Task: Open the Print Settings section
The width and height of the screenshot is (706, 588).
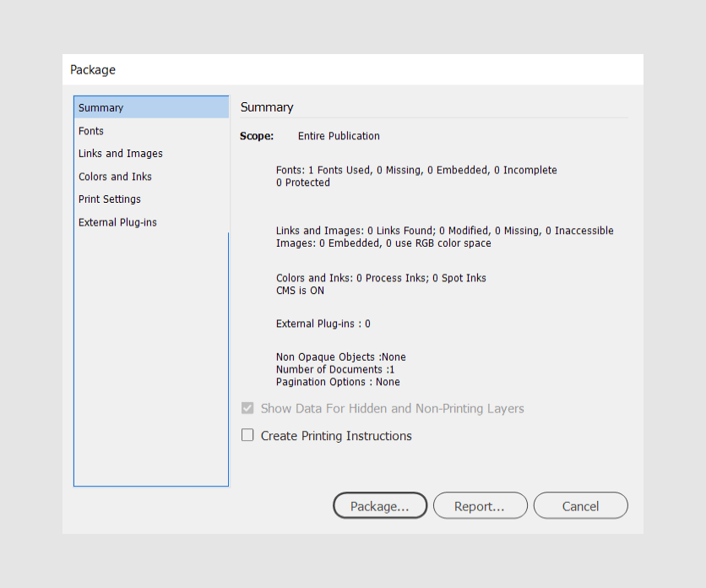Action: click(x=111, y=199)
